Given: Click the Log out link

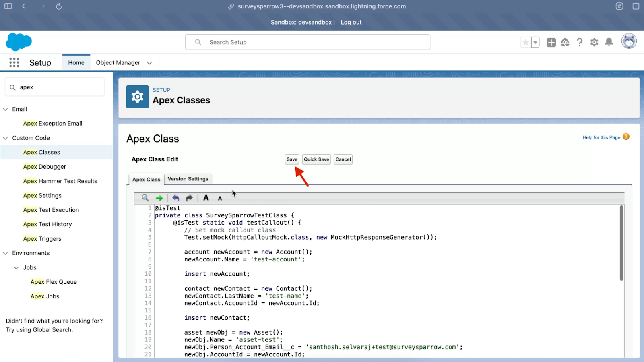Looking at the screenshot, I should (x=351, y=22).
